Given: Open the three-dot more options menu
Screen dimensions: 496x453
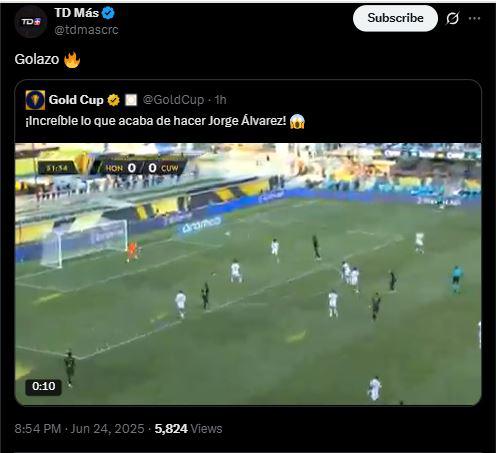Looking at the screenshot, I should tap(474, 18).
